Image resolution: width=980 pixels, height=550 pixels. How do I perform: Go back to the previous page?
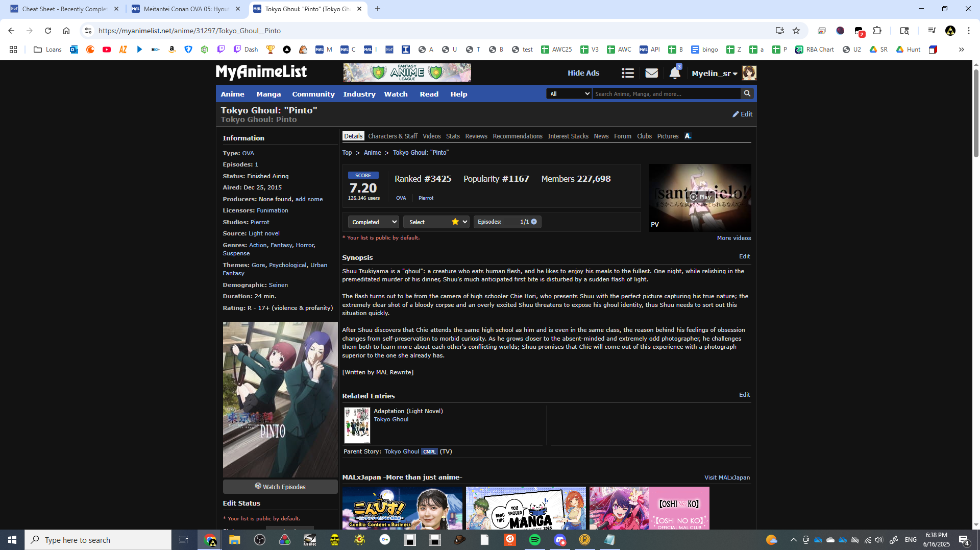click(x=11, y=31)
